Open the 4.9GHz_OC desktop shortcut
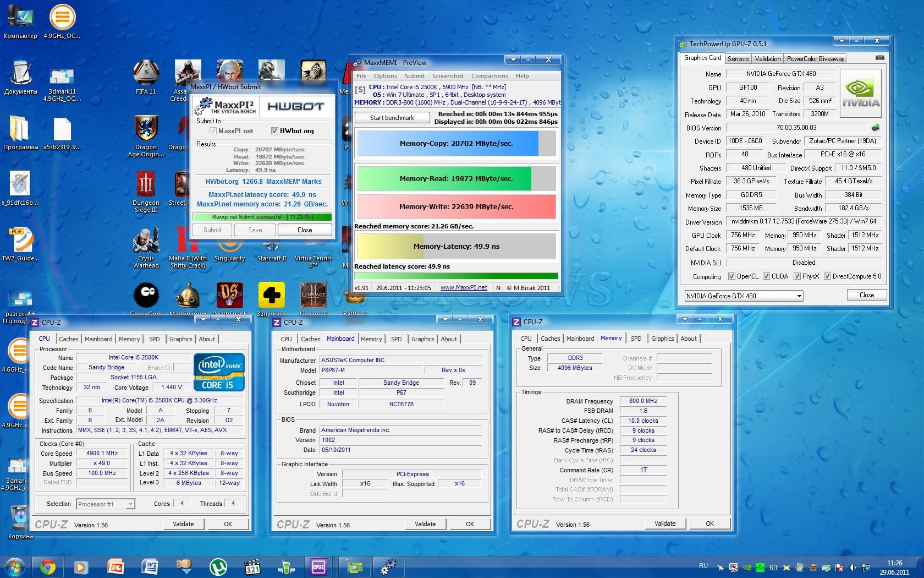The width and height of the screenshot is (924, 578). [62, 22]
